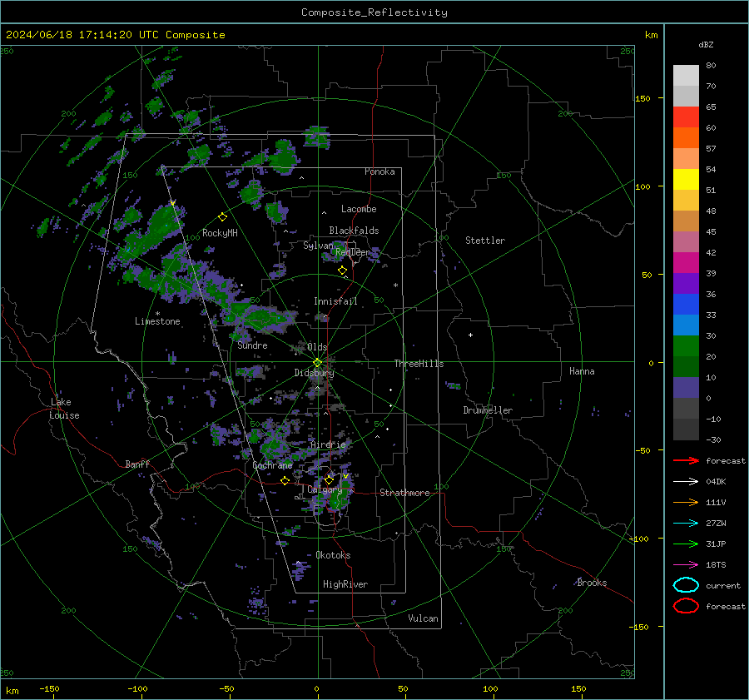Click the Ponoka city label
The height and width of the screenshot is (700, 749).
[379, 171]
